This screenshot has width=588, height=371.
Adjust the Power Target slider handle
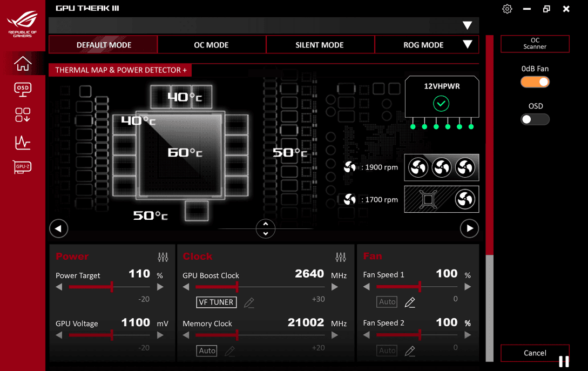pos(112,287)
